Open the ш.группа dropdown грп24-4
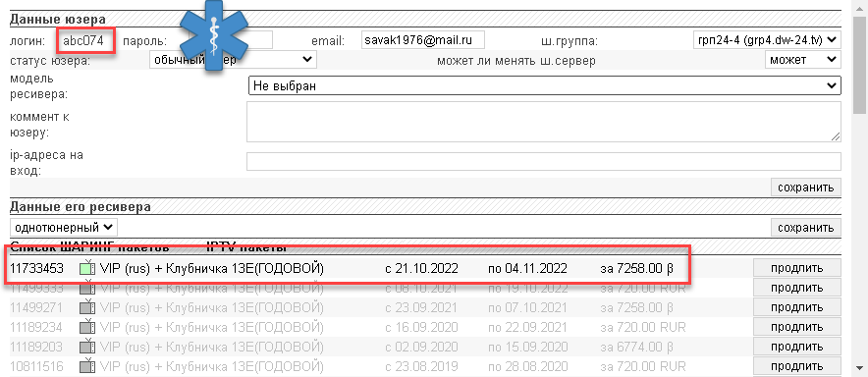Screen dimensions: 868x377 pyautogui.click(x=767, y=40)
